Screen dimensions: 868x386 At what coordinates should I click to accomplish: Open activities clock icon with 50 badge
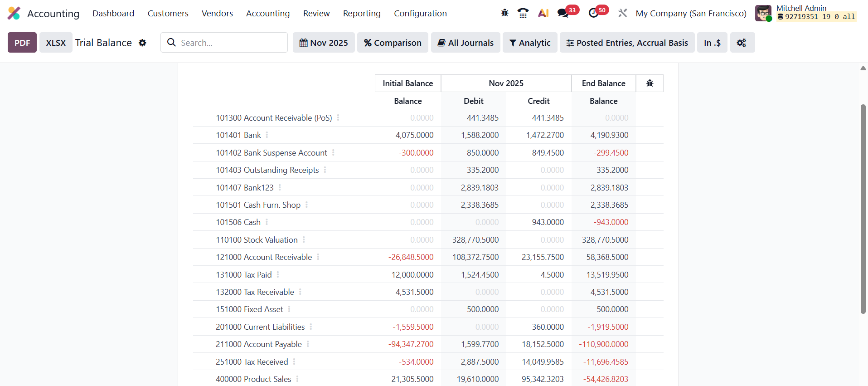click(593, 13)
